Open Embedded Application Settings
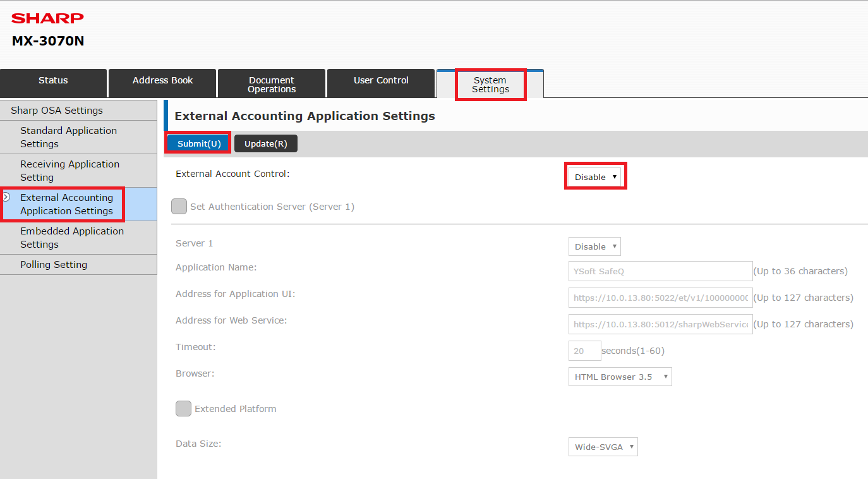Image resolution: width=868 pixels, height=479 pixels. [x=72, y=238]
